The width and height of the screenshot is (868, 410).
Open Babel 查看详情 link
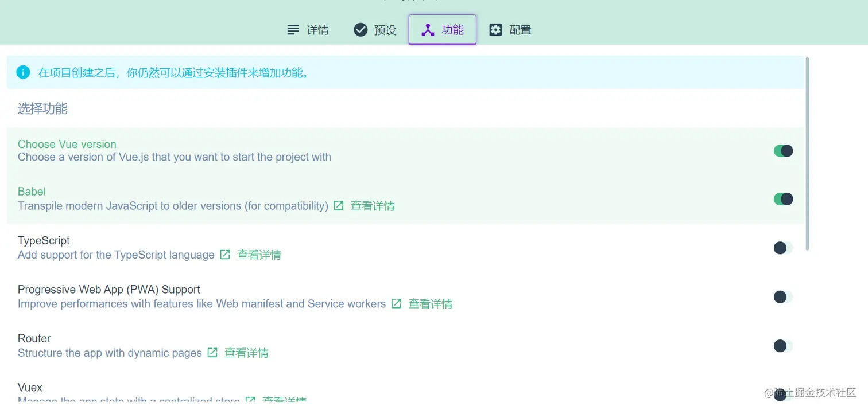373,206
